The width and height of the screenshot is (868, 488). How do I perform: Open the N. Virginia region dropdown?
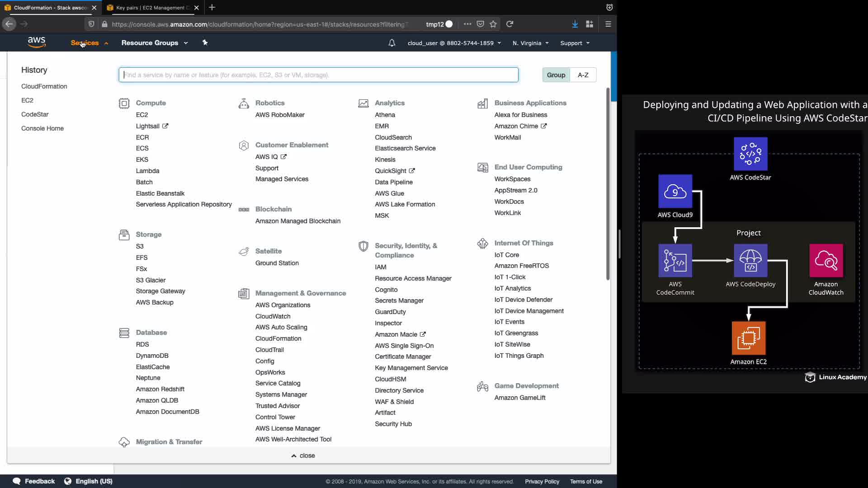[x=530, y=43]
